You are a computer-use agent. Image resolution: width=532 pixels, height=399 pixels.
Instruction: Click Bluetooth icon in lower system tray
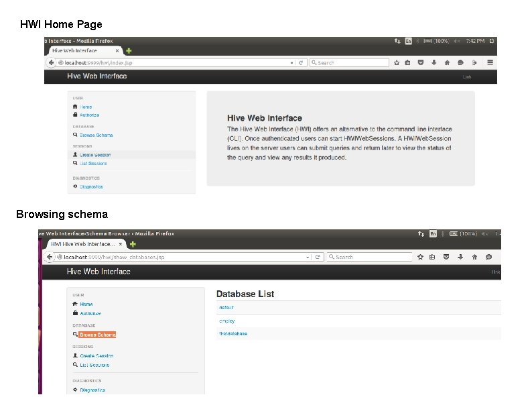(x=442, y=233)
